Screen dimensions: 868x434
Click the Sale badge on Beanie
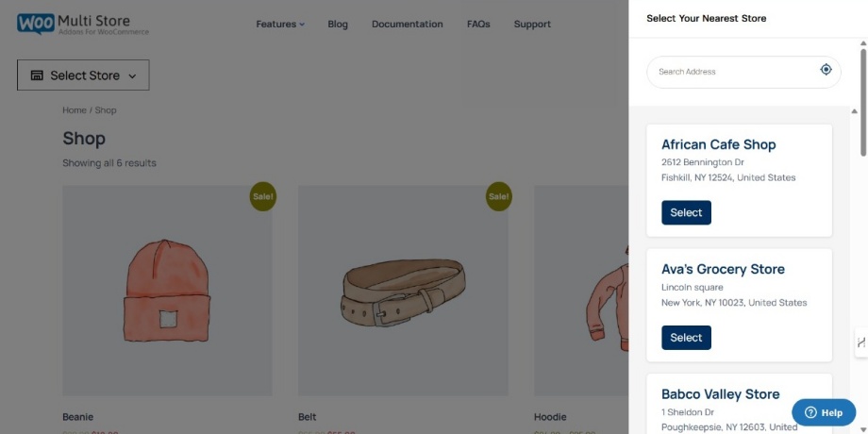[x=263, y=196]
